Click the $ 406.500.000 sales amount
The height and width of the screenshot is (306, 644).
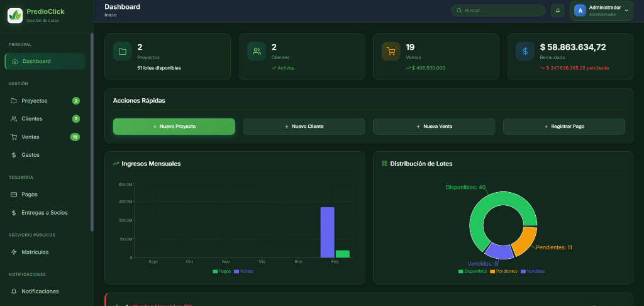(x=428, y=68)
